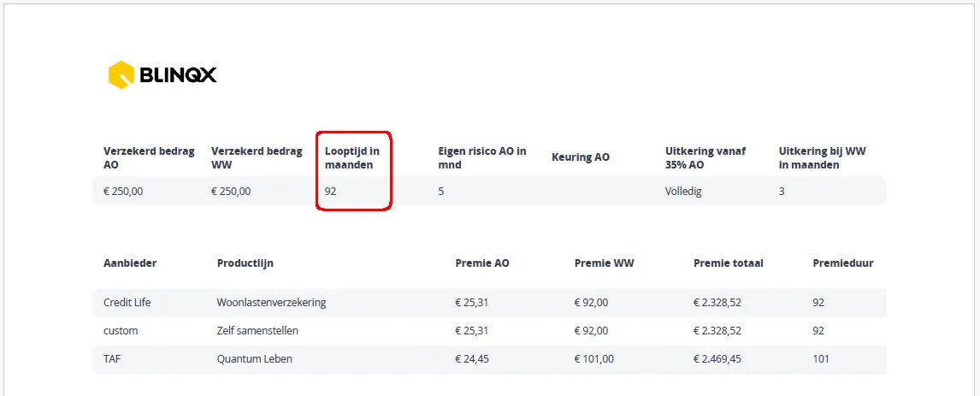Image resolution: width=980 pixels, height=396 pixels.
Task: Click the Keuring AO column header
Action: (x=581, y=157)
